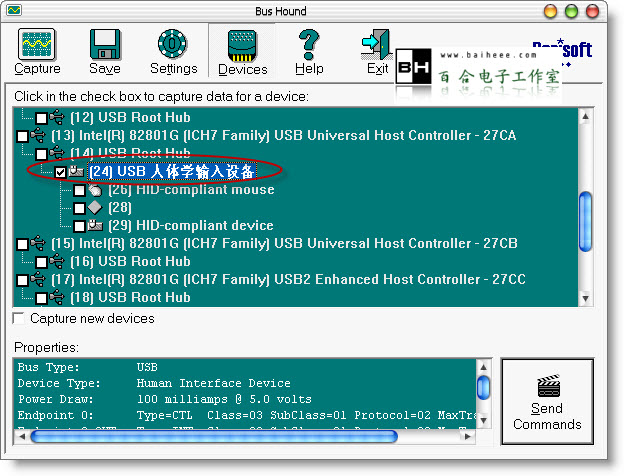Click device icon of [24] USB input device
This screenshot has height=476, width=624.
click(x=76, y=171)
